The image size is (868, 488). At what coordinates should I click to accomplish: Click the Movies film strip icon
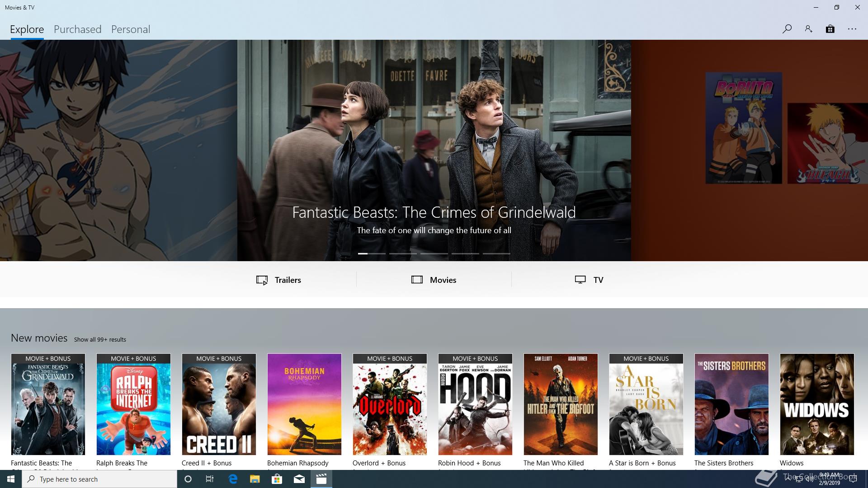click(x=417, y=280)
